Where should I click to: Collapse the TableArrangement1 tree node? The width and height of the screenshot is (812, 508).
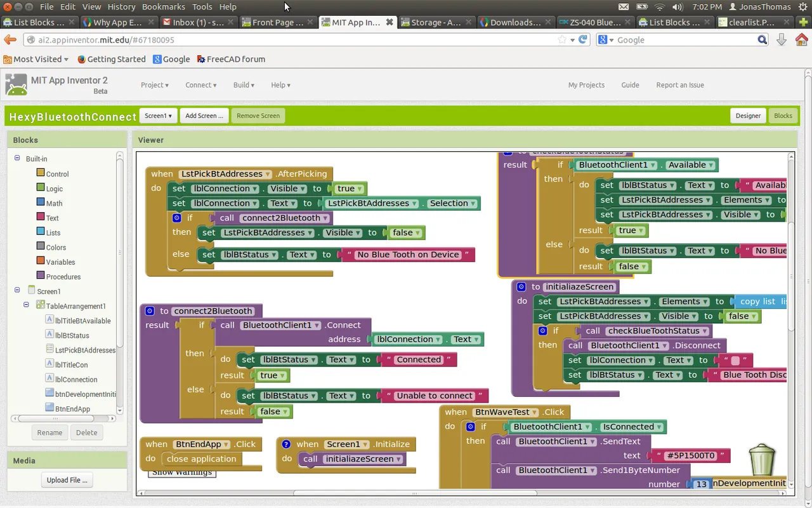click(26, 305)
